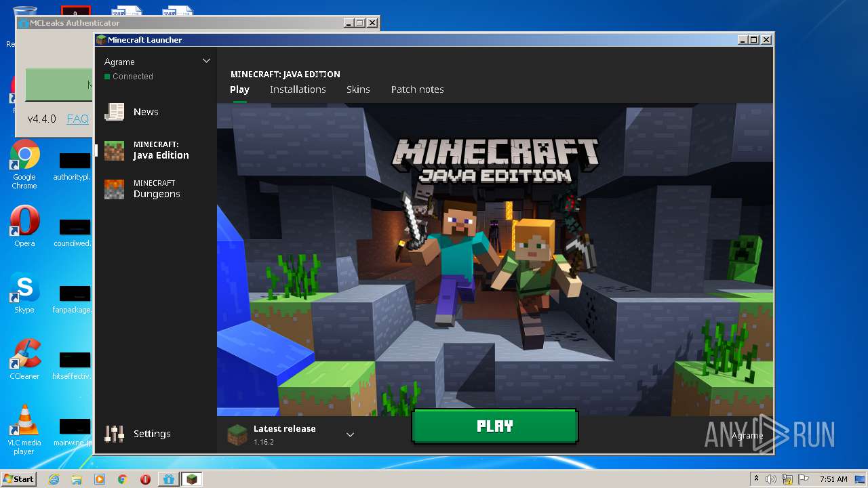Launch Internet Explorer from taskbar
Image resolution: width=868 pixels, height=488 pixels.
pos(54,479)
